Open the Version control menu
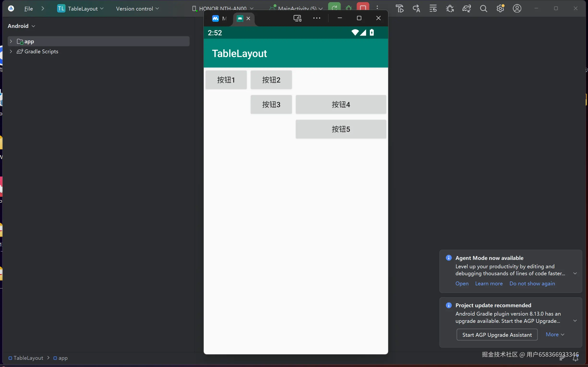 click(138, 9)
